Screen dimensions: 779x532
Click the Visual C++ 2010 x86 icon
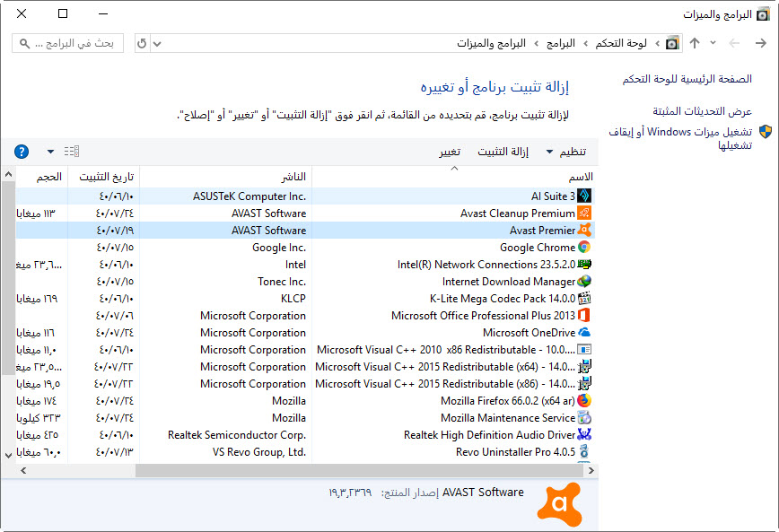pyautogui.click(x=584, y=349)
